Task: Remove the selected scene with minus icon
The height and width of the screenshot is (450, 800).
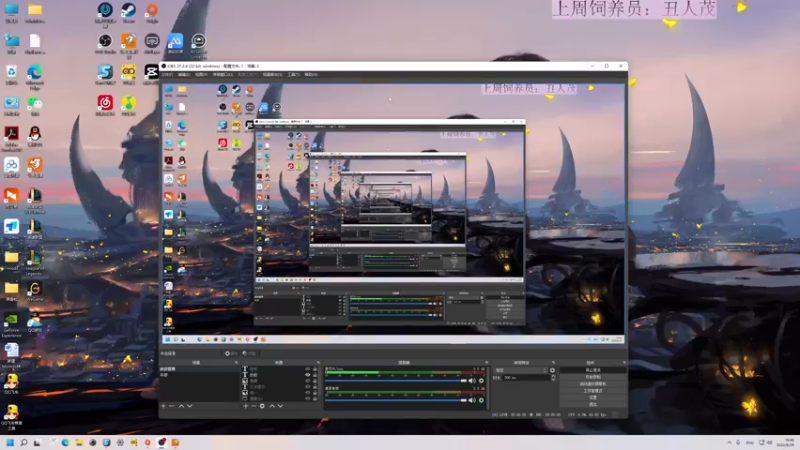Action: click(172, 406)
